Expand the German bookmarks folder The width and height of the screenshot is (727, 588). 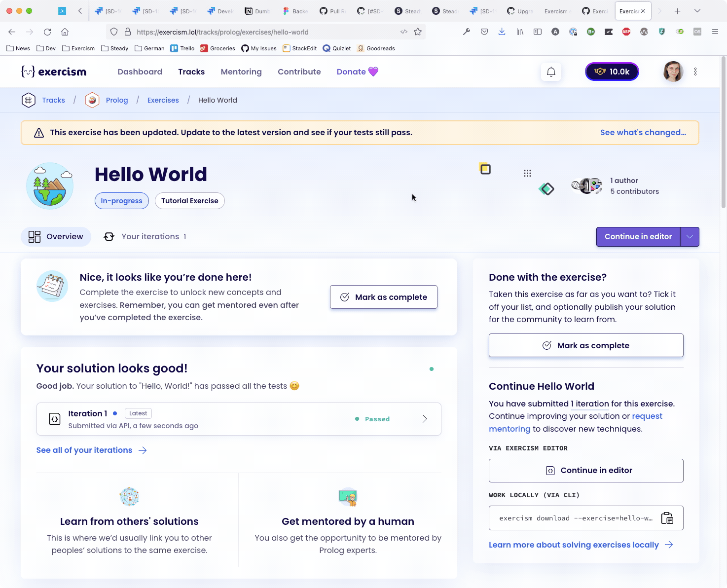point(149,48)
